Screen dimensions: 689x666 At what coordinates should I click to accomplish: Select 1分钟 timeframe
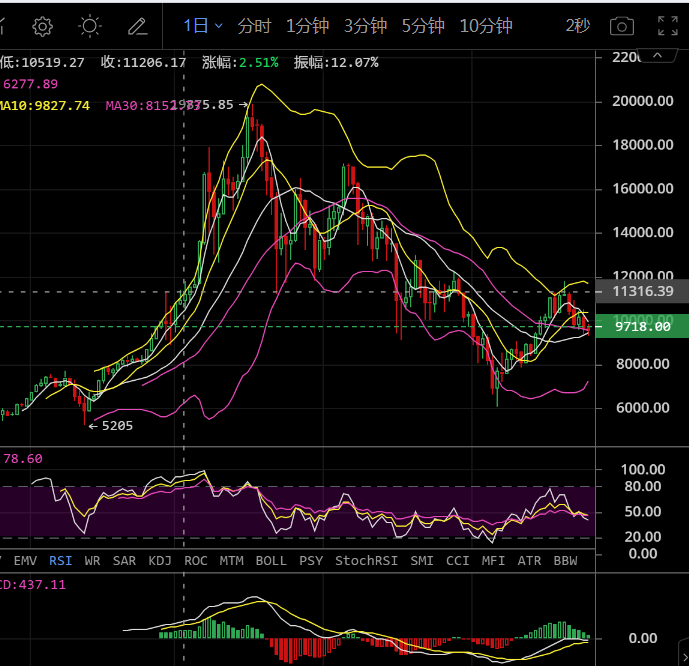point(307,26)
